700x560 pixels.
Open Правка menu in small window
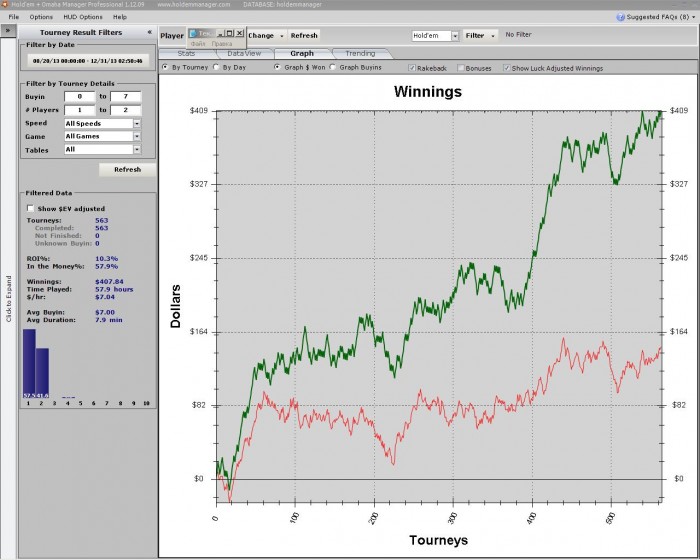221,44
